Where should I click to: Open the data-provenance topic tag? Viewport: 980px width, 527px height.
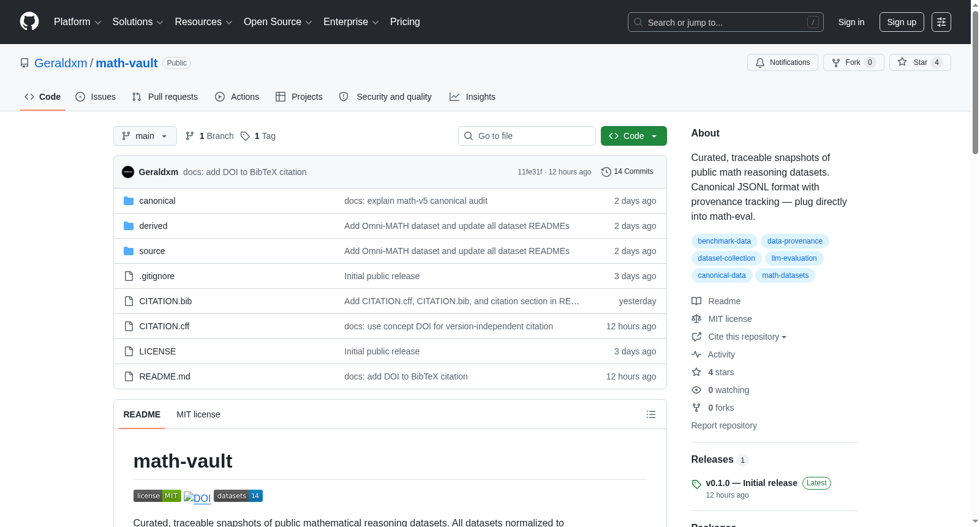click(795, 241)
